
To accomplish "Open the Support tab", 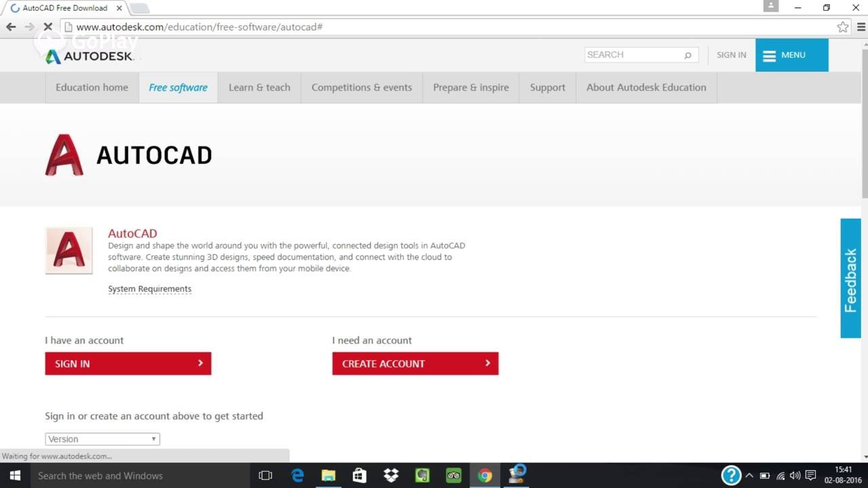I will pyautogui.click(x=547, y=87).
